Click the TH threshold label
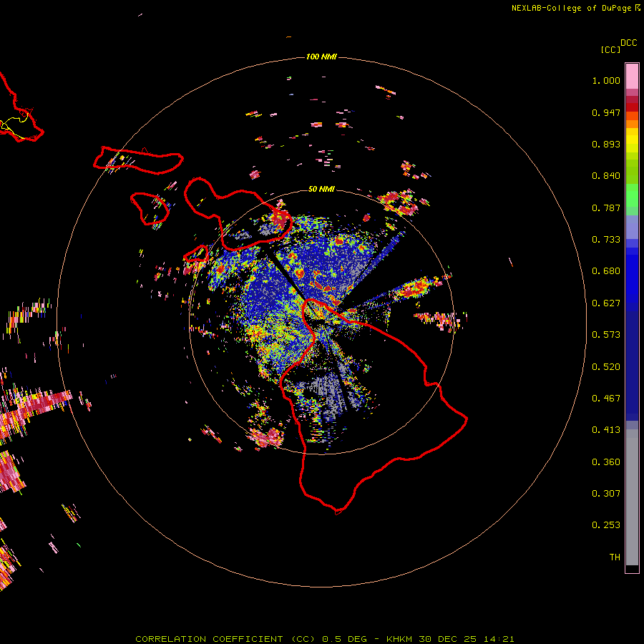 pyautogui.click(x=615, y=557)
